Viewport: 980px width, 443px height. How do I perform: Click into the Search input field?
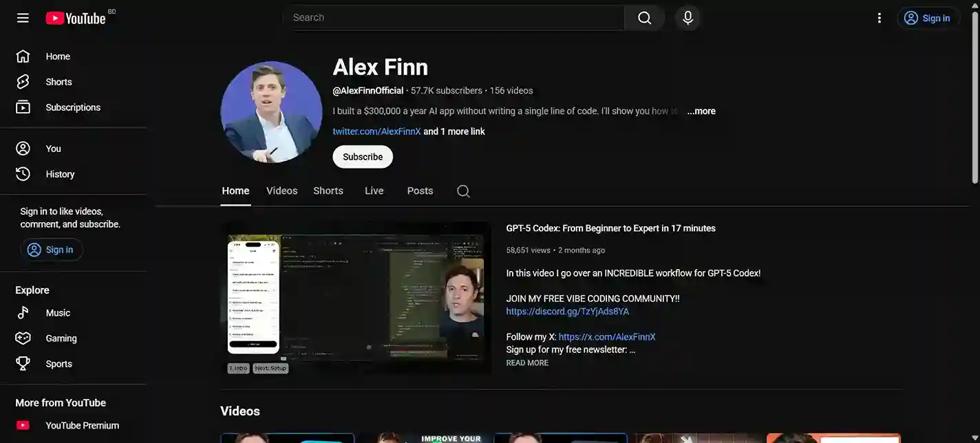[454, 18]
